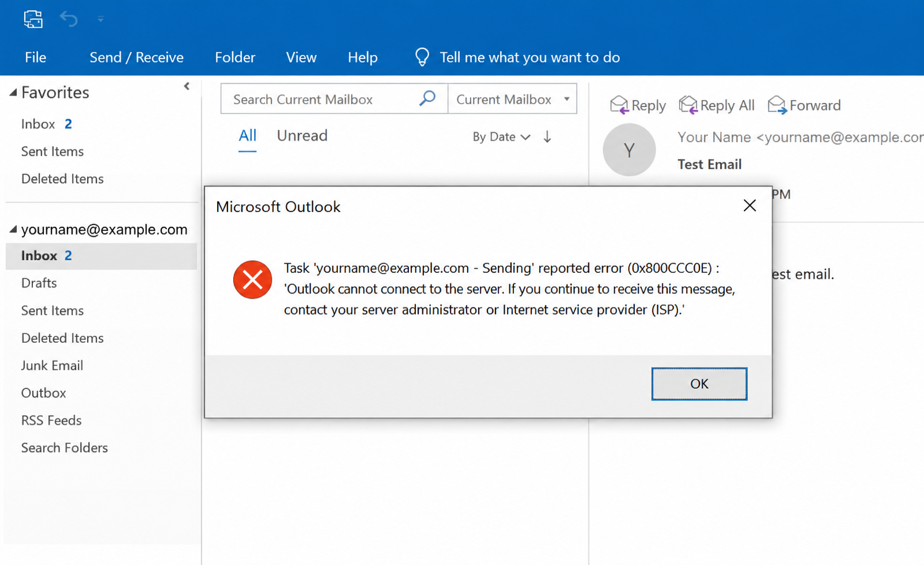Viewport: 924px width, 565px height.
Task: Click the Microsoft Outlook dialog title
Action: click(x=278, y=207)
